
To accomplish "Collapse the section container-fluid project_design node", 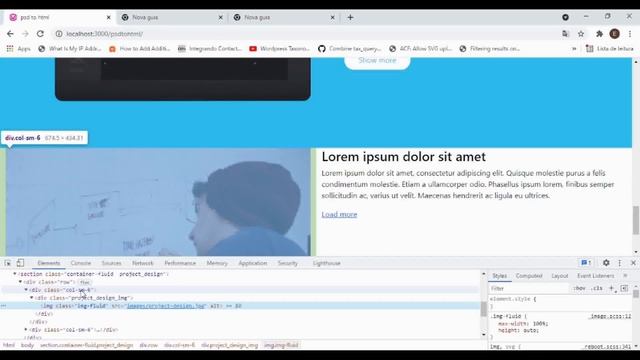I will (x=15, y=274).
